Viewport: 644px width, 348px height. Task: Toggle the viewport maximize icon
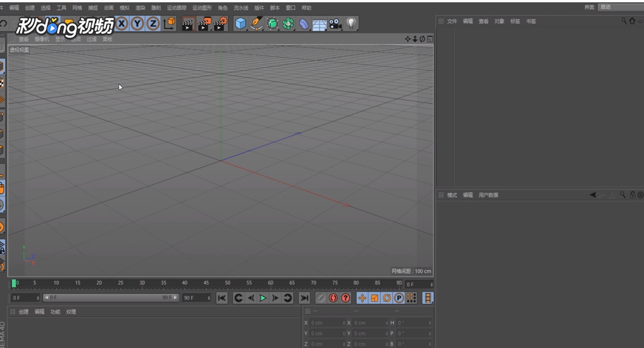point(430,39)
